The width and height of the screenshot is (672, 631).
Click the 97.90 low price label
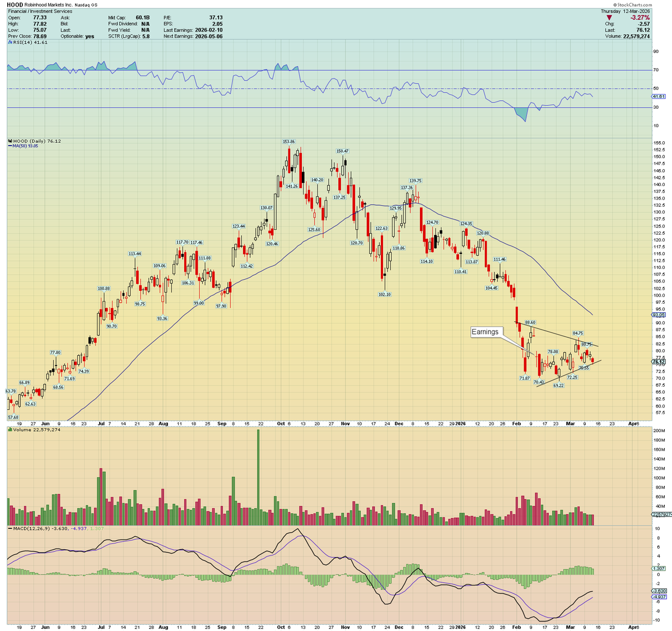click(221, 306)
